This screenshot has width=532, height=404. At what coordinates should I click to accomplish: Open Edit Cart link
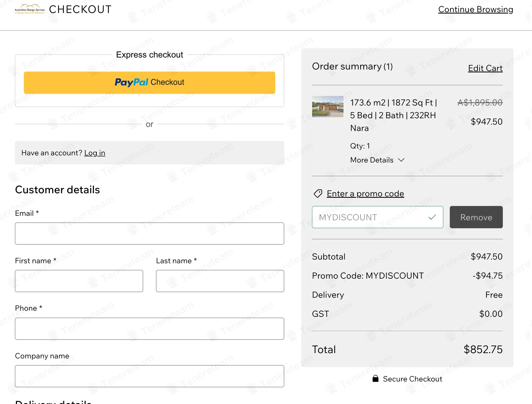(485, 68)
